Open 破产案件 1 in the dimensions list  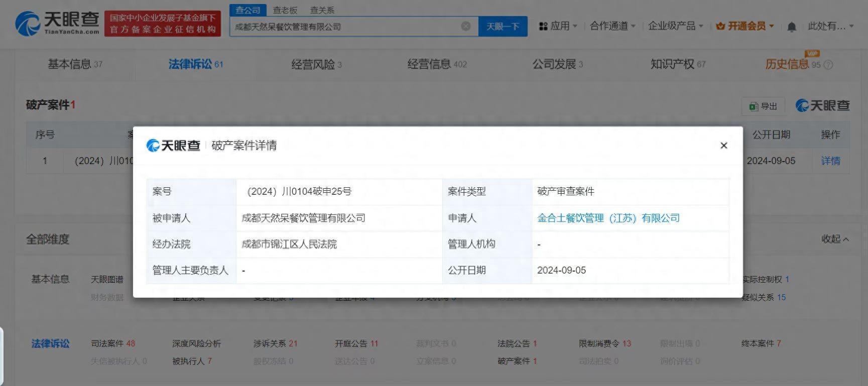click(517, 361)
